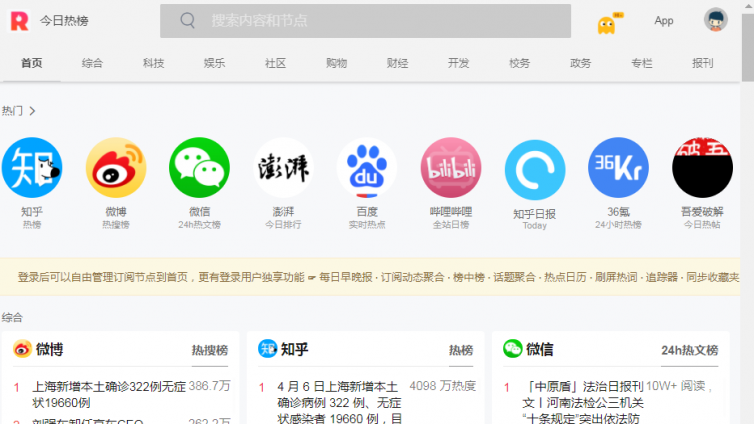The height and width of the screenshot is (424, 754).
Task: Select the 热榜 label on 知乎 card
Action: (461, 350)
